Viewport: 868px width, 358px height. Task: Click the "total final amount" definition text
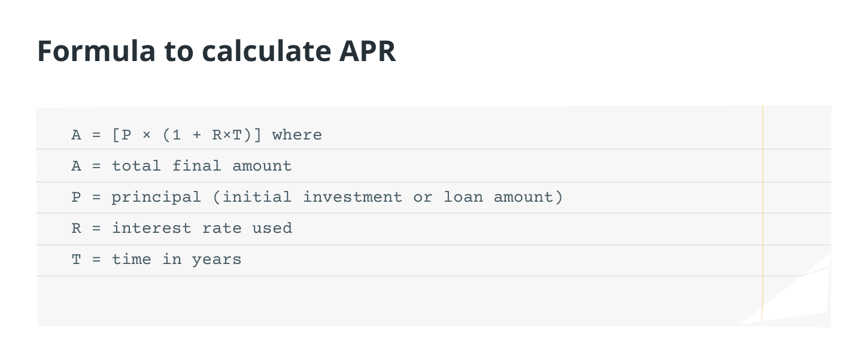click(x=202, y=166)
